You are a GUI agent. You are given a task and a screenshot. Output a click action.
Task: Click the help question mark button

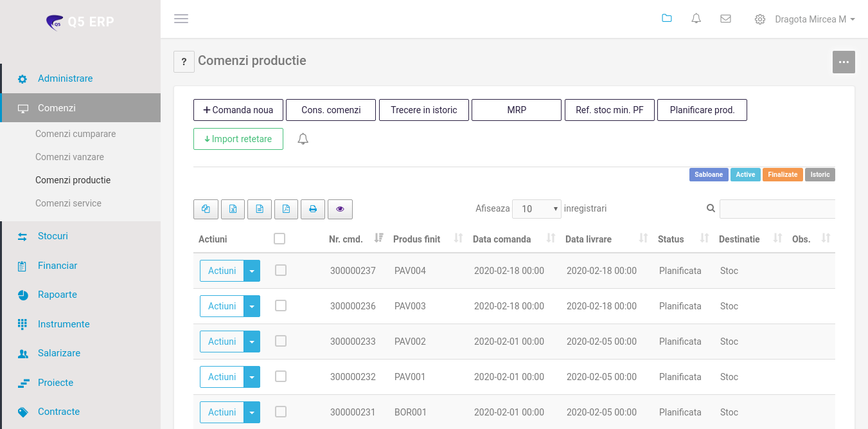pos(184,62)
